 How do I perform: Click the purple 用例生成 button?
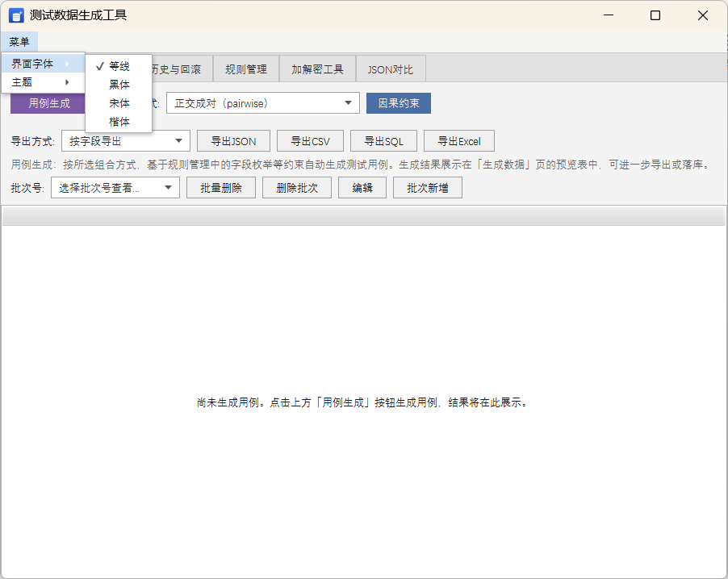[48, 103]
